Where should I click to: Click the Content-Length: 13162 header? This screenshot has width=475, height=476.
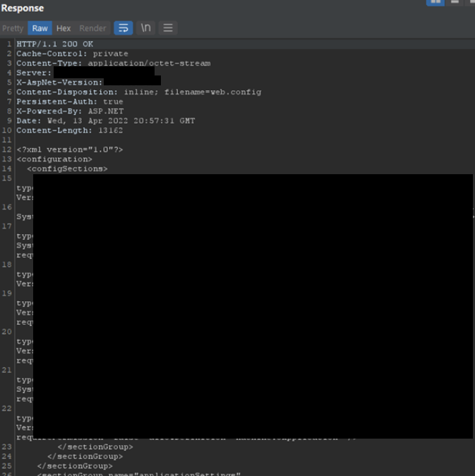70,130
